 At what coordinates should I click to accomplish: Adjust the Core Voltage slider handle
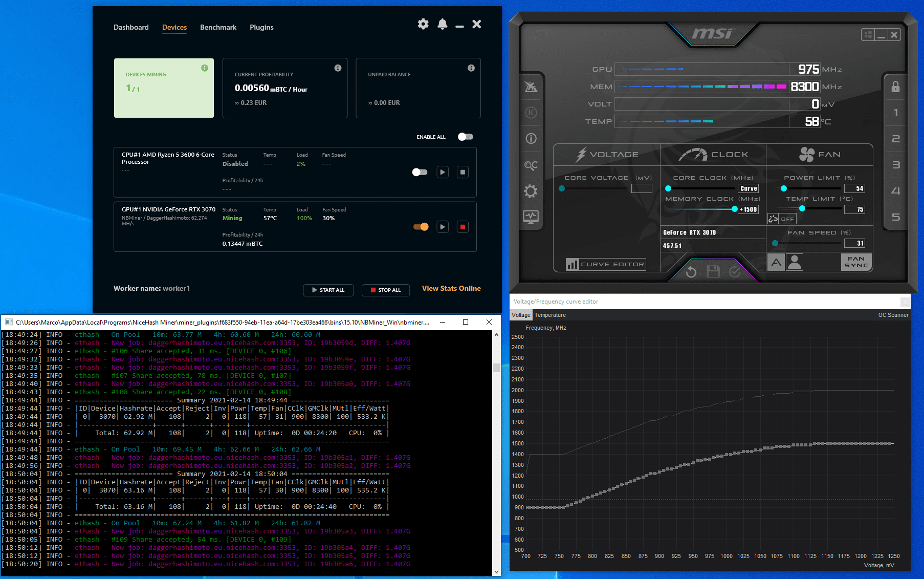click(x=562, y=188)
